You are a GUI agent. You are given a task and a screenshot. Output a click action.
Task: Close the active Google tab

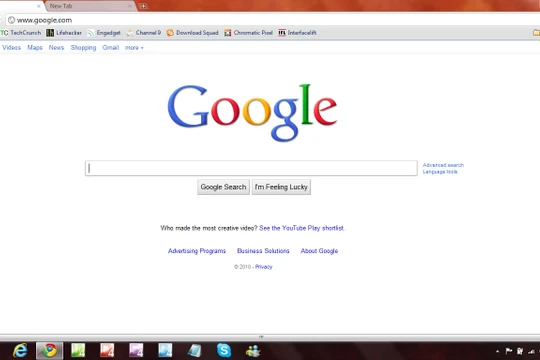coord(39,6)
